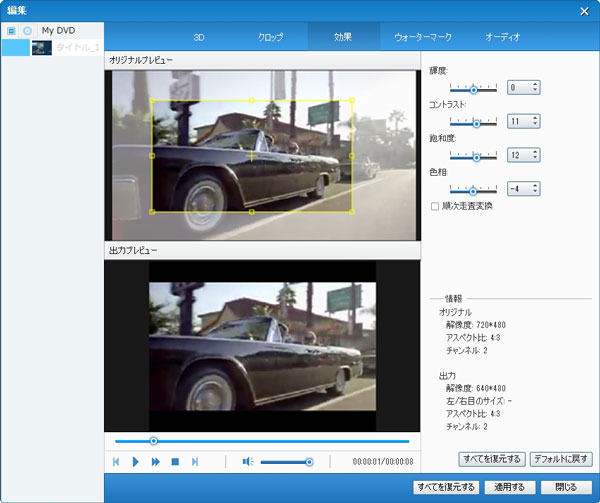Select the タイトル_1 thumbnail
This screenshot has width=600, height=503.
tap(41, 48)
